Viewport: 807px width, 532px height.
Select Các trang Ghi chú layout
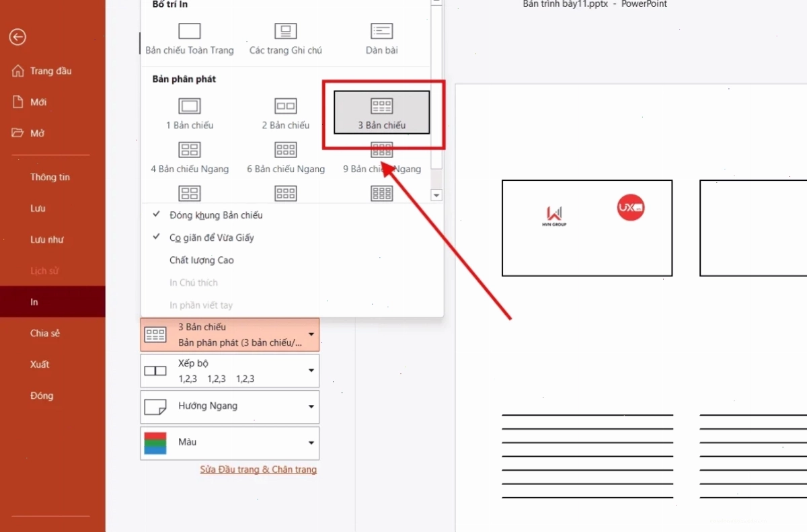(x=286, y=39)
